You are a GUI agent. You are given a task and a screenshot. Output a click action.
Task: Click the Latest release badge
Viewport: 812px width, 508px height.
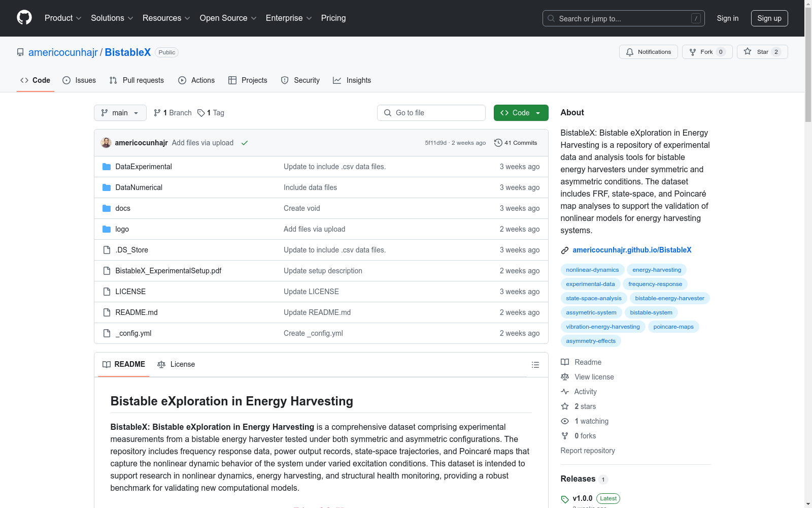click(608, 498)
